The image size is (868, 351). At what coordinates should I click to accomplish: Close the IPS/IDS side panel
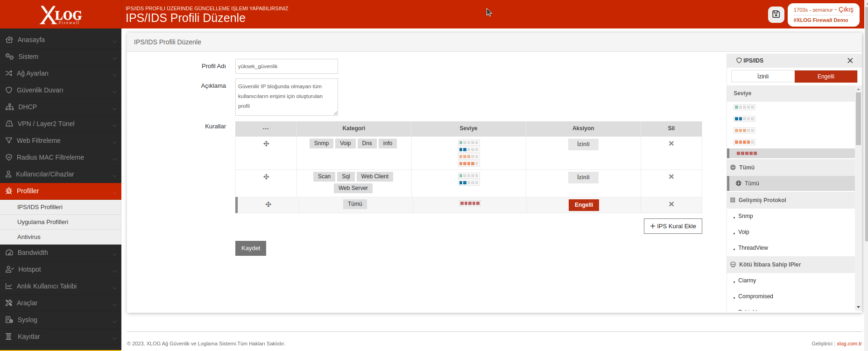850,61
